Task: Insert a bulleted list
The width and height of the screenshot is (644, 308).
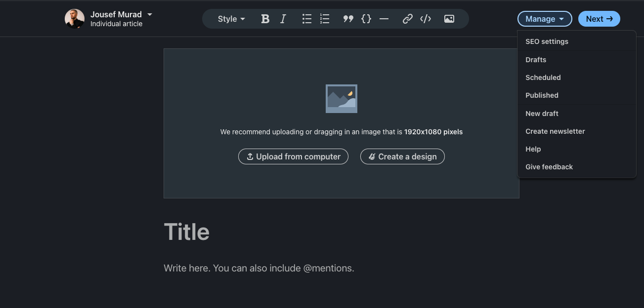Action: pyautogui.click(x=306, y=18)
